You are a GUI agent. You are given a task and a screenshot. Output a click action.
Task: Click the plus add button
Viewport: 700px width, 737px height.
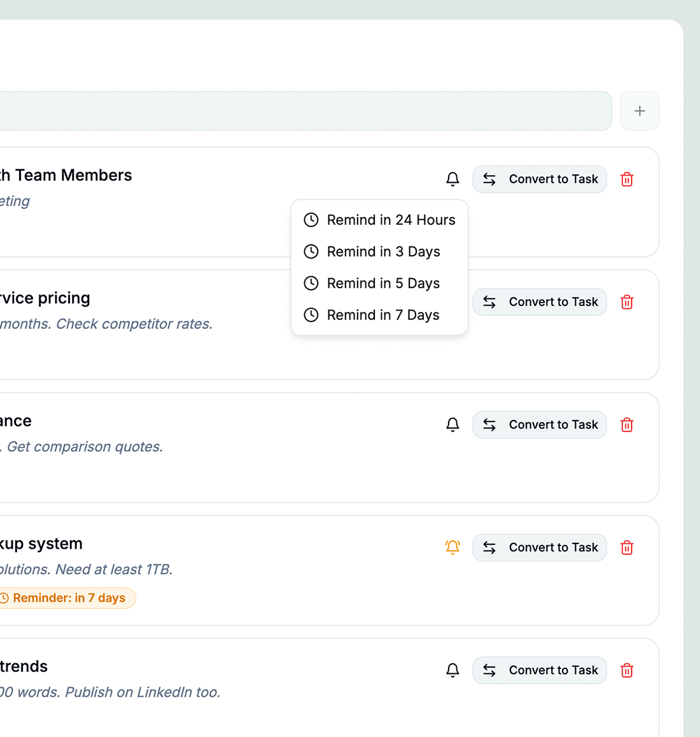[640, 111]
